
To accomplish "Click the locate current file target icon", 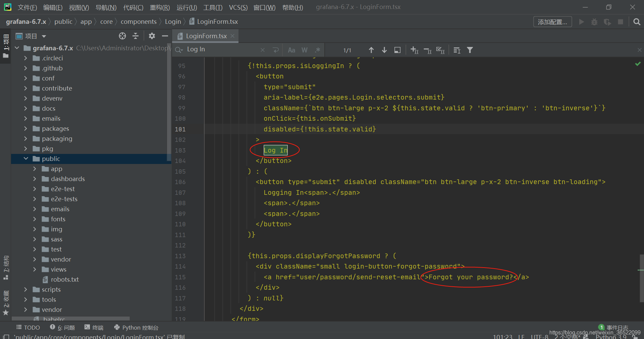I will (122, 36).
